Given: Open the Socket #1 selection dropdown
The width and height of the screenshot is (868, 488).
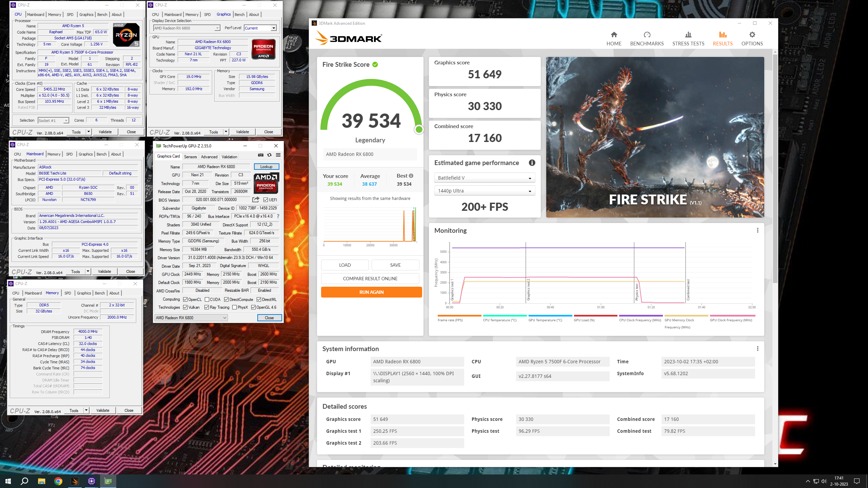Looking at the screenshot, I should coord(53,121).
